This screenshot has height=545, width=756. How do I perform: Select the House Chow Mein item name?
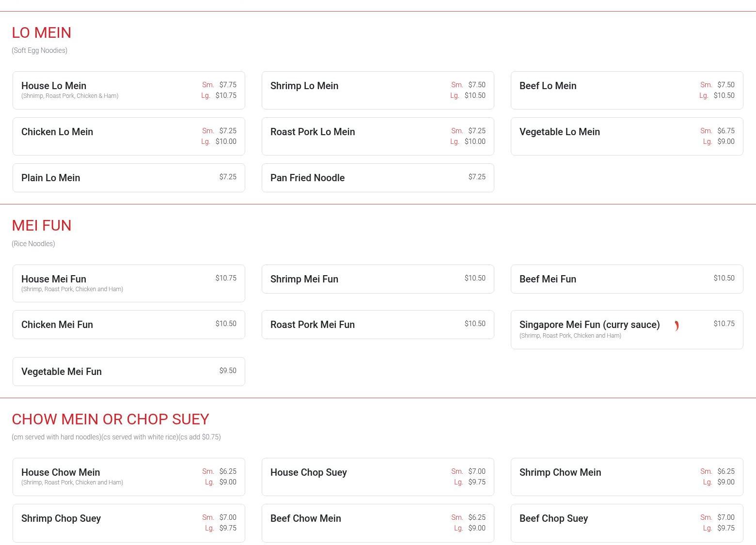coord(61,472)
